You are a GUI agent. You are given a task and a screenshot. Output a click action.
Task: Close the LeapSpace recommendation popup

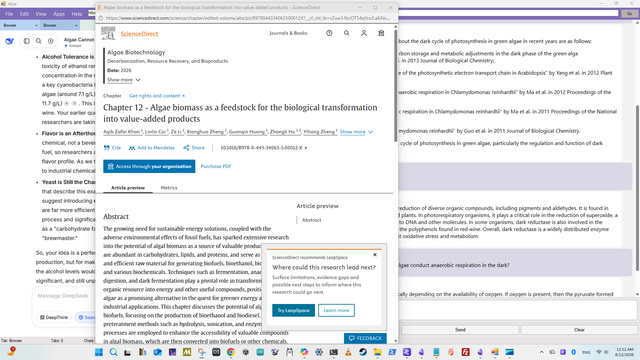click(x=375, y=255)
